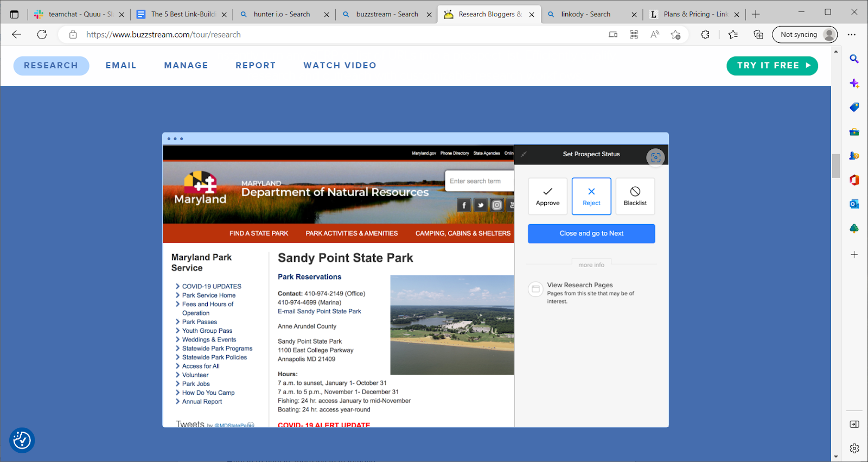Click E-mail Sandy Point State Park link
Viewport: 868px width, 462px height.
(319, 312)
